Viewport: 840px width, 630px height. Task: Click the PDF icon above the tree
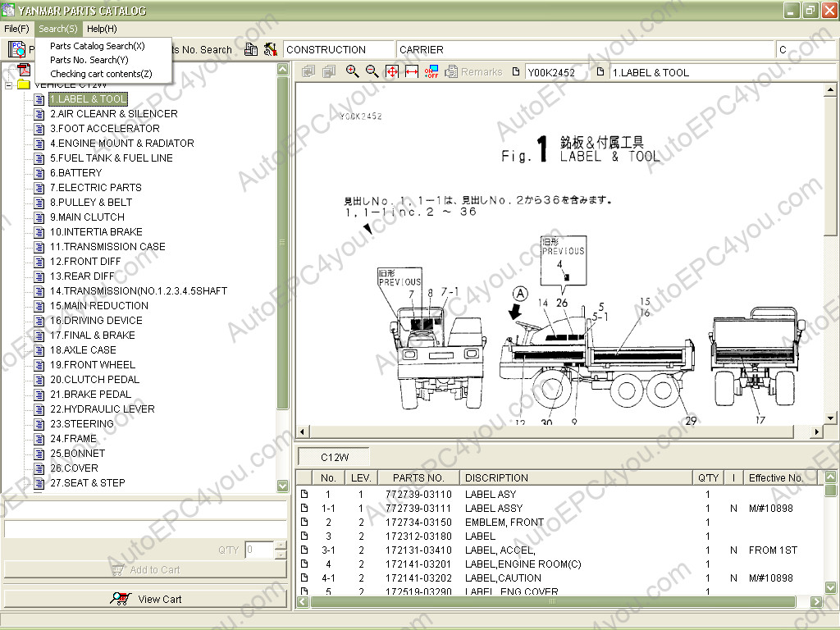(24, 70)
